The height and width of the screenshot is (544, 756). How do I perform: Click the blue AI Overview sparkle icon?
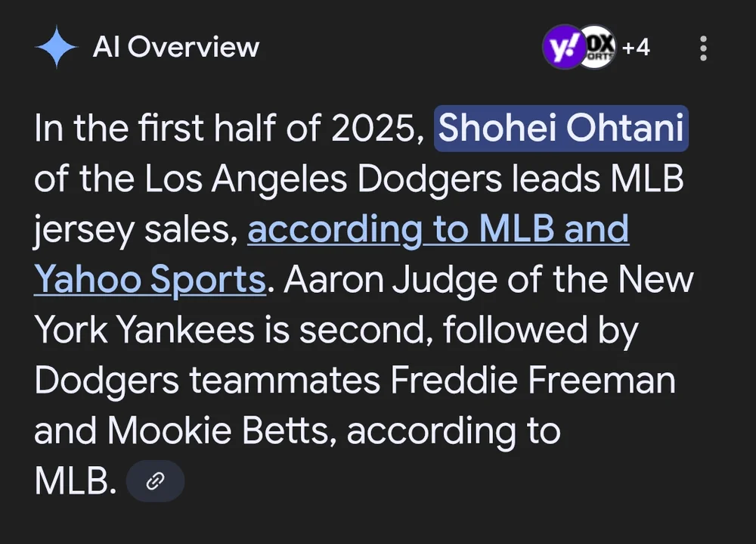point(57,47)
